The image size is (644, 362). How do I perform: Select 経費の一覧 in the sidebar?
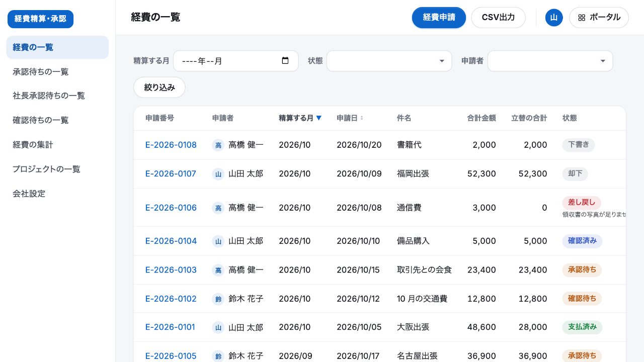[x=57, y=47]
